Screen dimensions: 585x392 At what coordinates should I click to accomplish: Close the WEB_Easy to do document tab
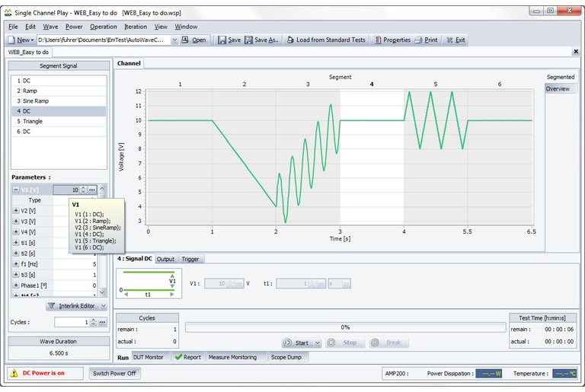pos(576,52)
